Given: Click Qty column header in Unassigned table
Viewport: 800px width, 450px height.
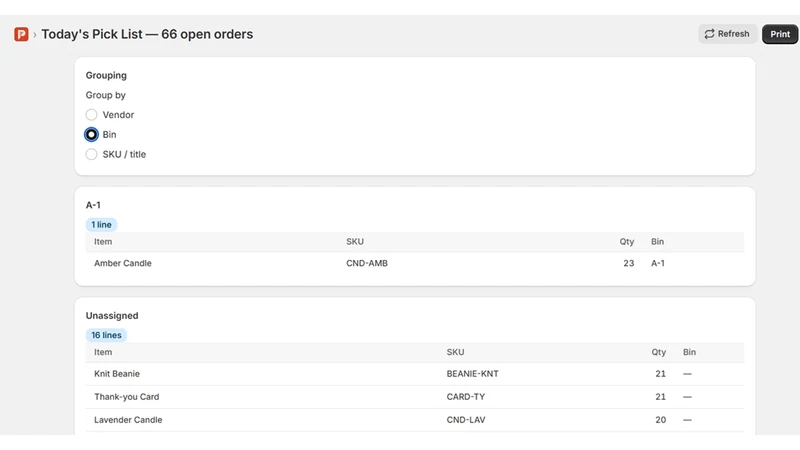Looking at the screenshot, I should tap(658, 353).
